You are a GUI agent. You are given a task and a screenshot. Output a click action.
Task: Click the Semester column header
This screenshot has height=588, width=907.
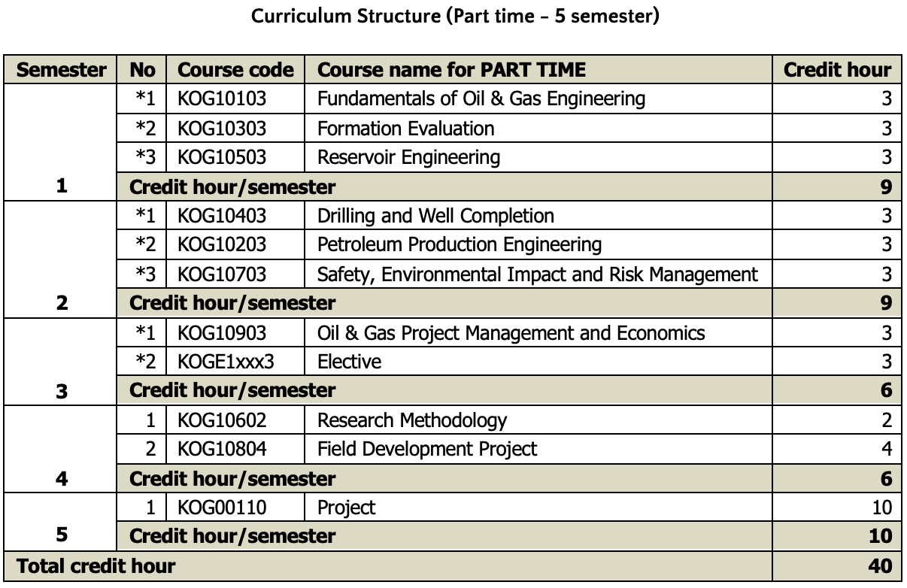(x=62, y=71)
